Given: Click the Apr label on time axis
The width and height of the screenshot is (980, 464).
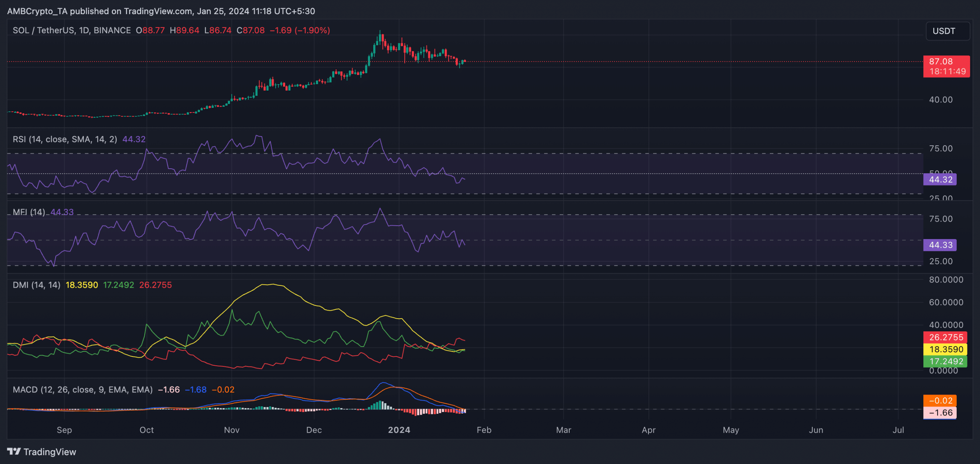Looking at the screenshot, I should 648,430.
